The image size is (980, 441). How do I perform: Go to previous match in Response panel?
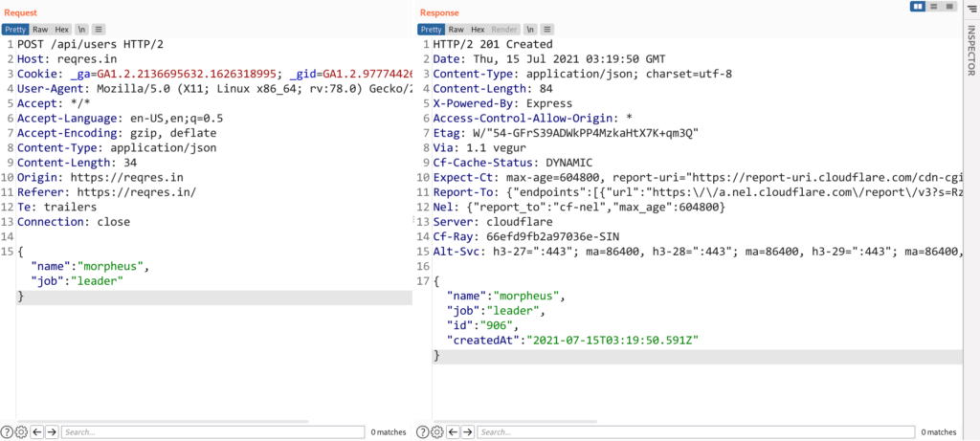(x=453, y=431)
